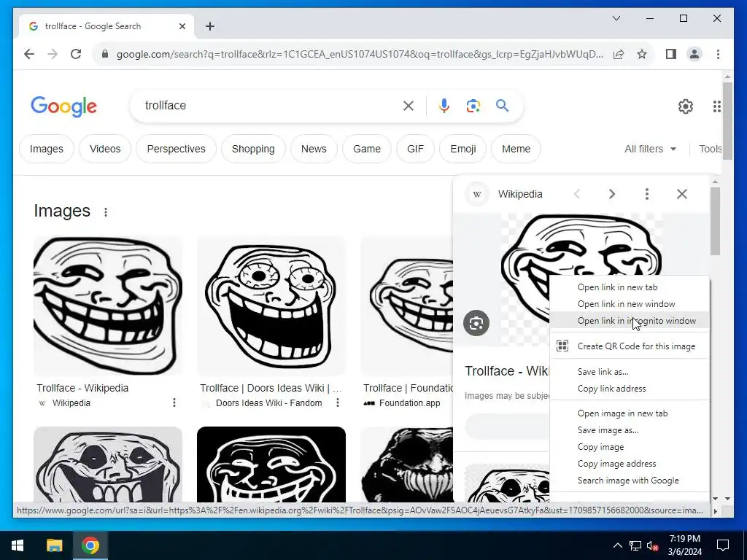Open more options beside Images heading

106,212
